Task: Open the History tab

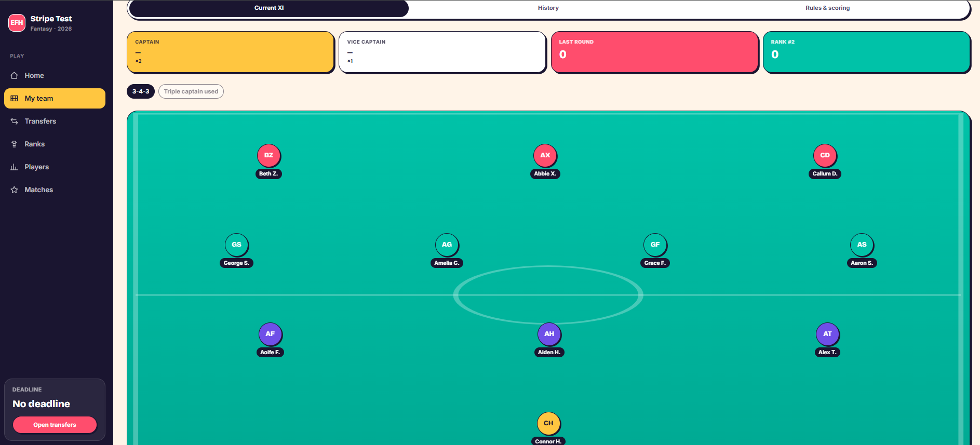Action: [x=548, y=8]
